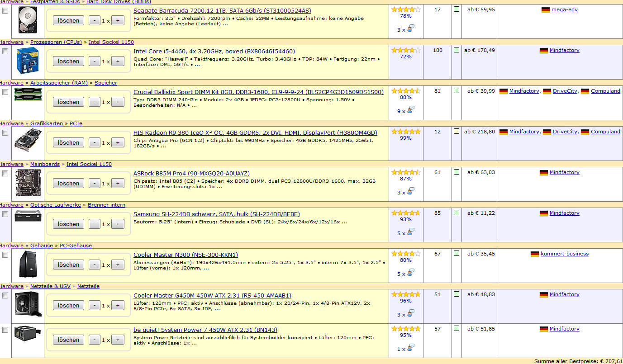This screenshot has height=364, width=623.
Task: Click star rating of HIS Radeon R9 380
Action: tap(406, 131)
